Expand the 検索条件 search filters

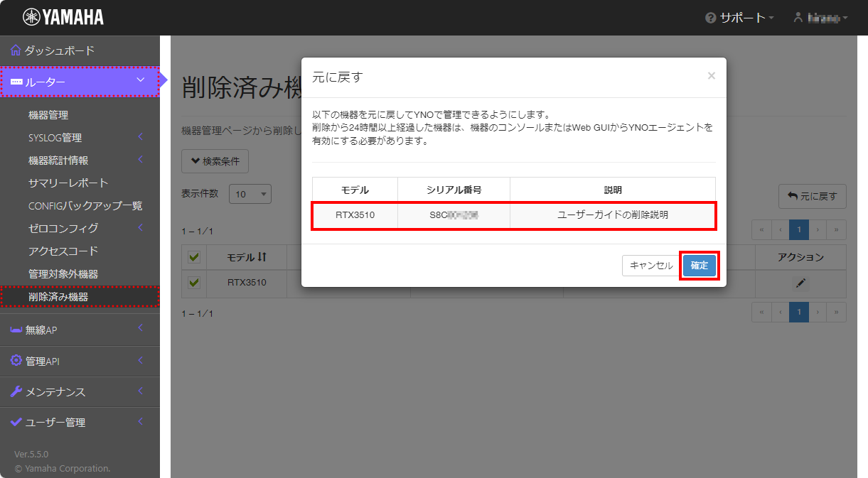[215, 161]
